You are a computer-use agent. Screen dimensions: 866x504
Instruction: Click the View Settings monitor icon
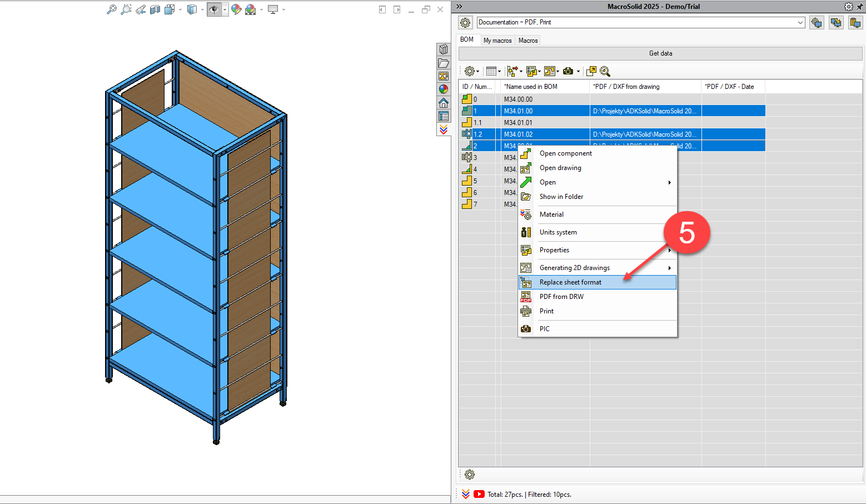point(273,9)
